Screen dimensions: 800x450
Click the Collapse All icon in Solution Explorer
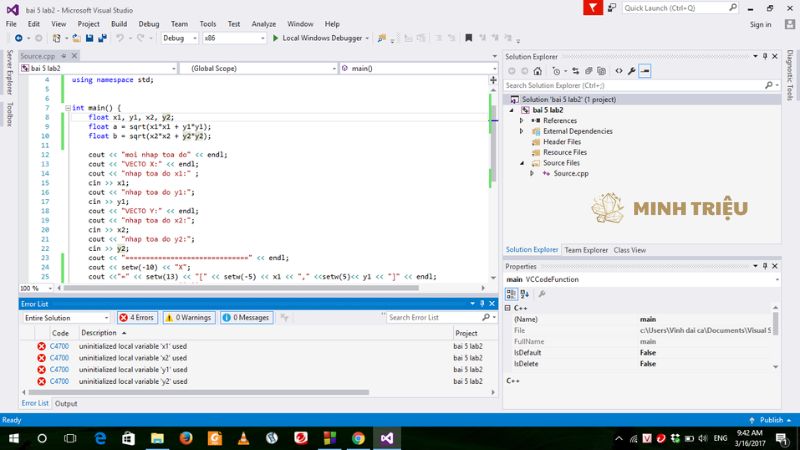click(x=588, y=71)
